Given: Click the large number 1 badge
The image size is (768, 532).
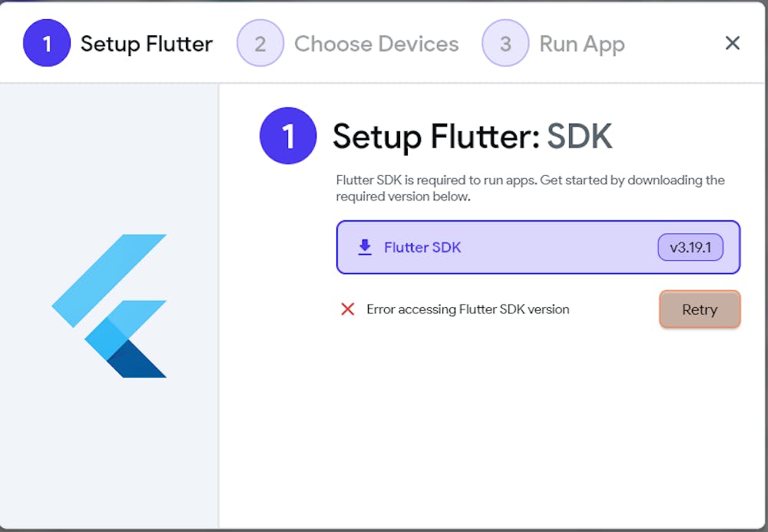Looking at the screenshot, I should pos(288,136).
